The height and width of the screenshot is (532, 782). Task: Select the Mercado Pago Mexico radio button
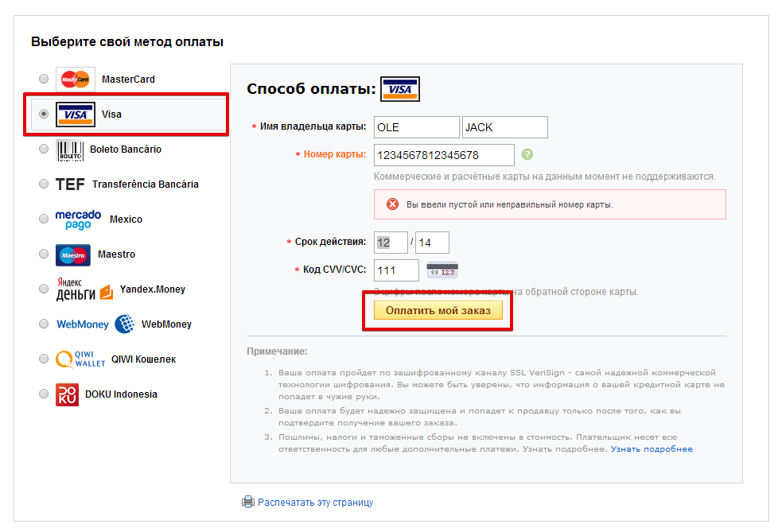coord(44,219)
